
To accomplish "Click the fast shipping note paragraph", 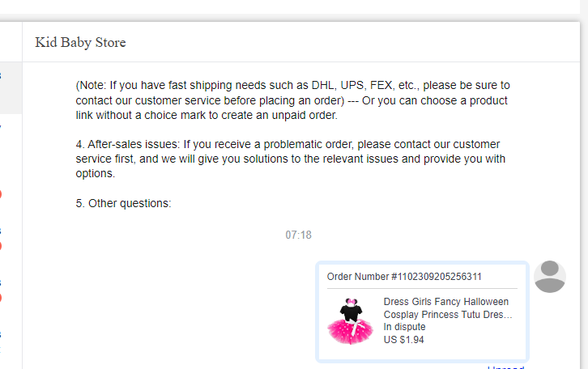I will pyautogui.click(x=292, y=100).
